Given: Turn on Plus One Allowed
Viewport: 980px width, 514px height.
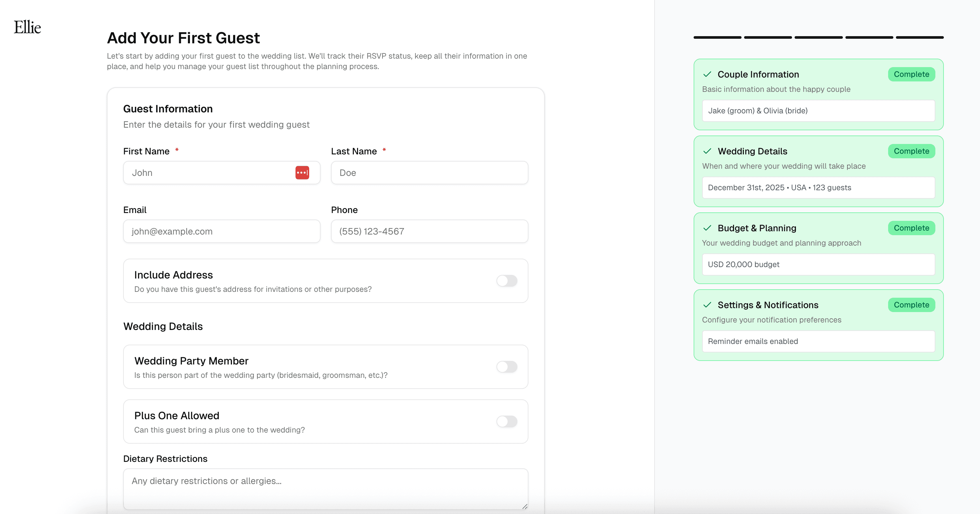Looking at the screenshot, I should click(x=507, y=421).
